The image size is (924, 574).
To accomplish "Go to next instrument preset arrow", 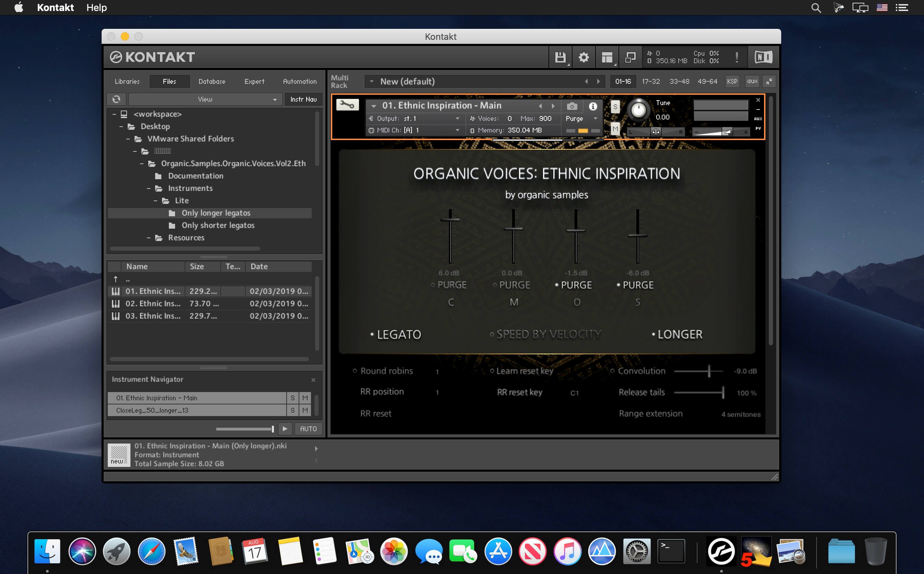I will tap(553, 106).
